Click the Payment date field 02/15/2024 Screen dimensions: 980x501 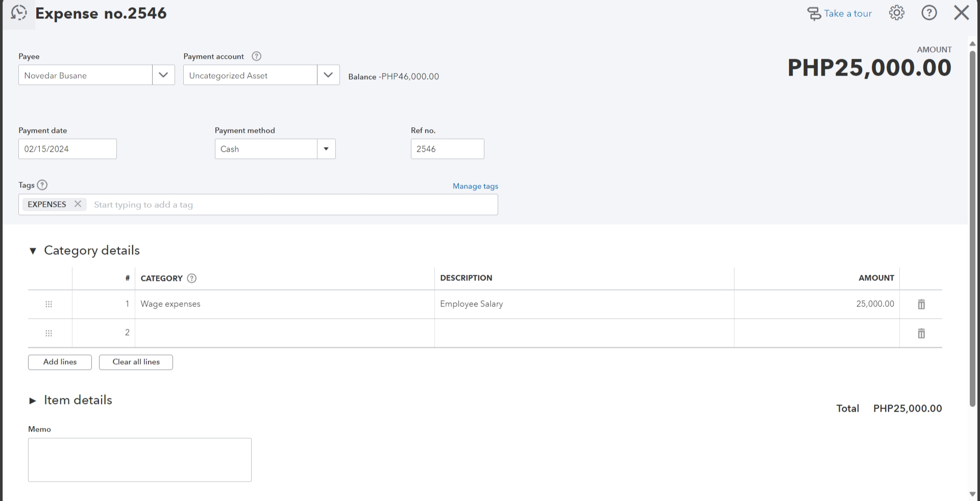point(67,149)
